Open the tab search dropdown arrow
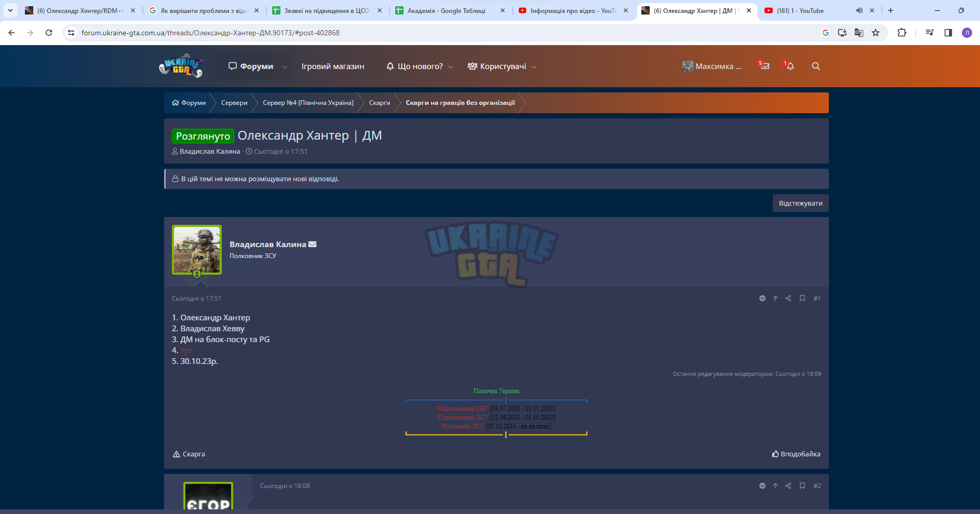The width and height of the screenshot is (980, 514). pyautogui.click(x=10, y=10)
